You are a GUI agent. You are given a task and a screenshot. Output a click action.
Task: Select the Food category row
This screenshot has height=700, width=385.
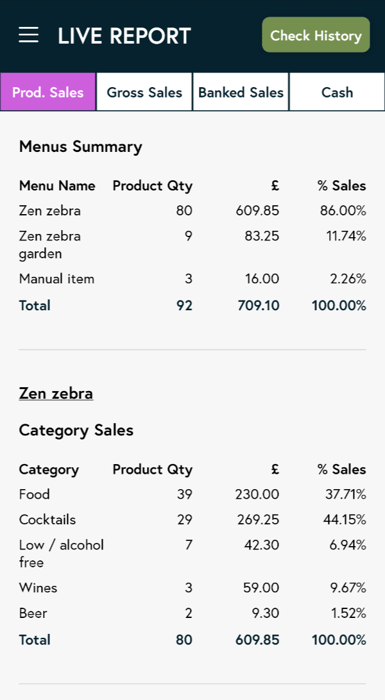click(192, 494)
